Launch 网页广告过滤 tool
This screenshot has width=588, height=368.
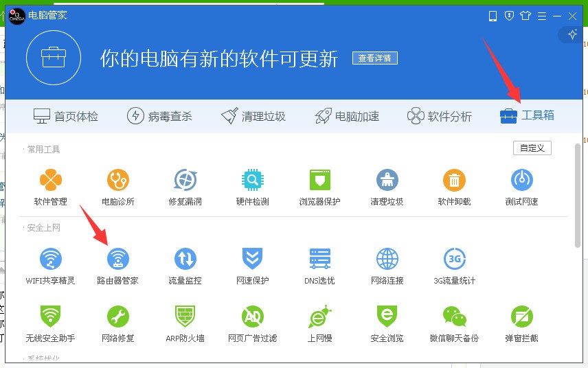click(x=252, y=324)
